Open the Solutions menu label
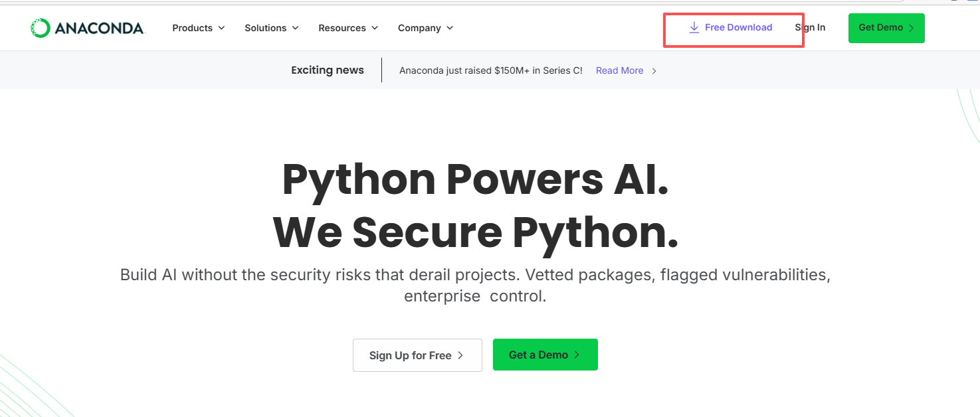 [x=265, y=28]
